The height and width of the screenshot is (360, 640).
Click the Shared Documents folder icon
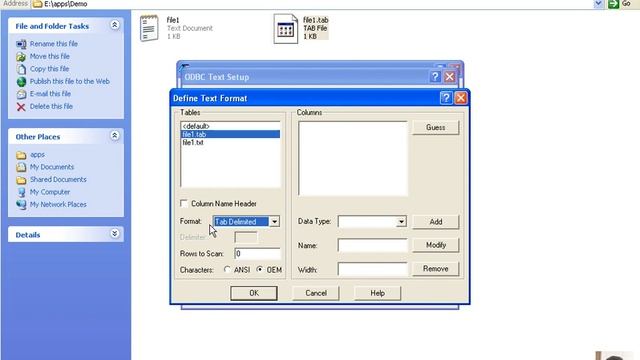click(x=21, y=180)
